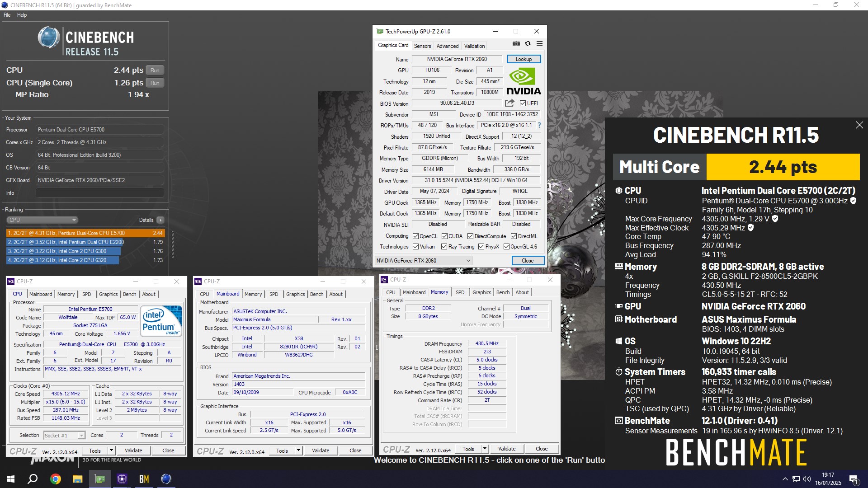Toggle the OpenGL 4.6 checkbox
Image resolution: width=868 pixels, height=488 pixels.
point(506,247)
